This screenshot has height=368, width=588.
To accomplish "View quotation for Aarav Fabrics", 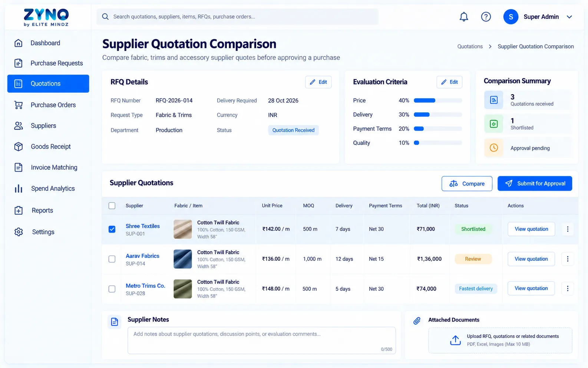I will [531, 259].
